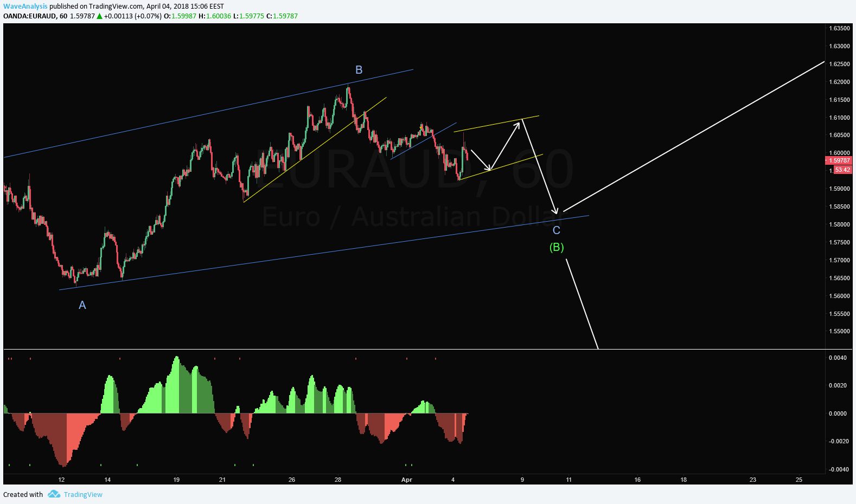Image resolution: width=856 pixels, height=504 pixels.
Task: Click the 1.63500 price axis label
Action: [839, 28]
